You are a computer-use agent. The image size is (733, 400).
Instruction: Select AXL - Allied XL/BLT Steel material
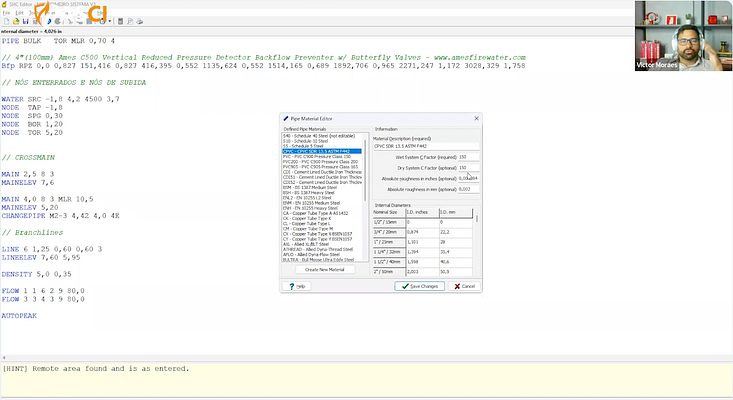pyautogui.click(x=321, y=244)
